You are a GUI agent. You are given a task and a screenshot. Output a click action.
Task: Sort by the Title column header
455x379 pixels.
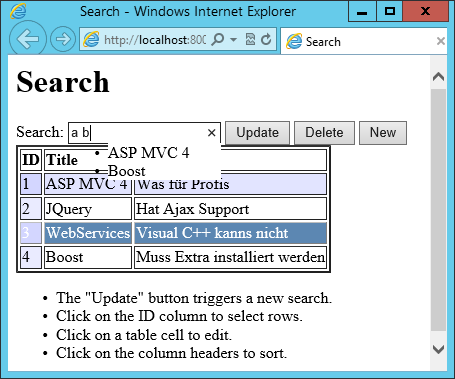62,160
